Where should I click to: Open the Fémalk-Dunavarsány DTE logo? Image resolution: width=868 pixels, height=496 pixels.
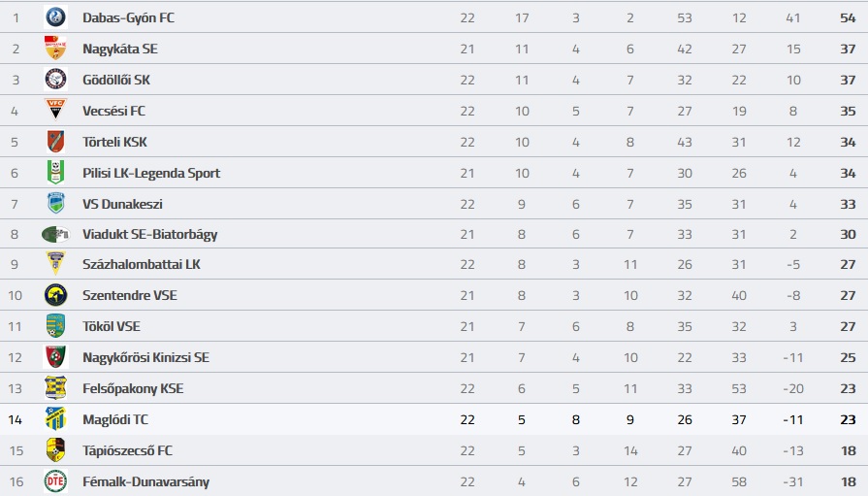tap(55, 481)
